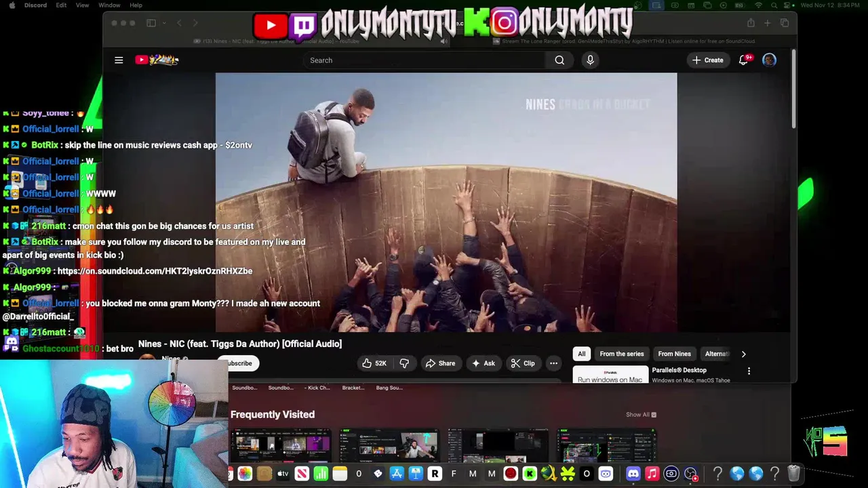Switch to the SoundCloud Lone Ranger tab
The width and height of the screenshot is (868, 488).
[623, 41]
